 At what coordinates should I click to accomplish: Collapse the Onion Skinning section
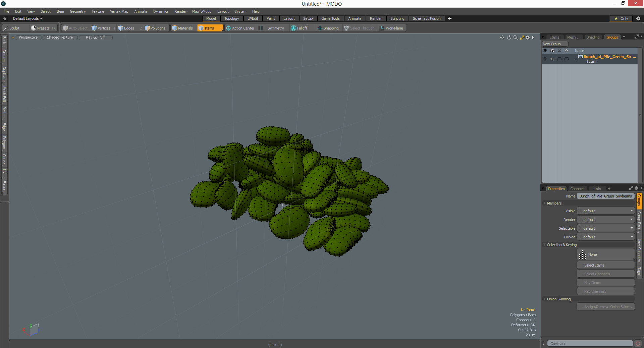click(544, 299)
